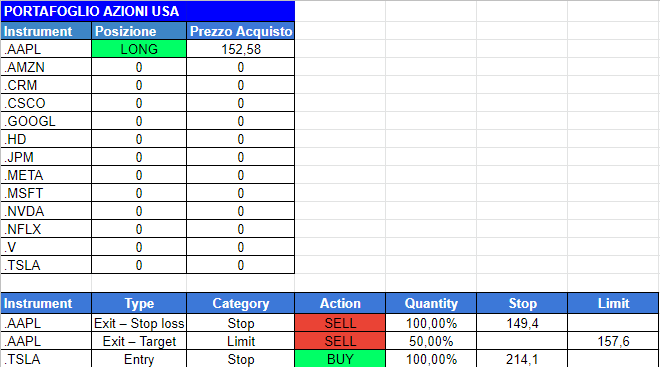Viewport: 660px width, 367px height.
Task: Select the Posizione header cell
Action: tap(139, 31)
